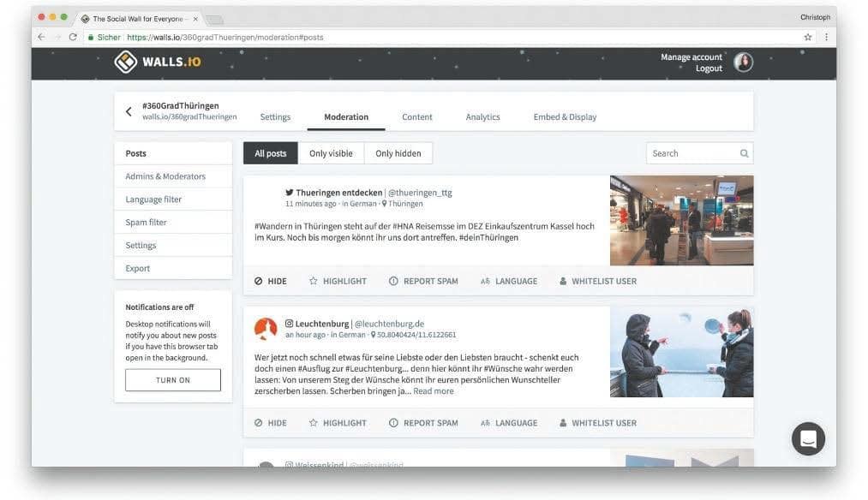Open the Content tab
This screenshot has height=500, width=868.
click(416, 116)
